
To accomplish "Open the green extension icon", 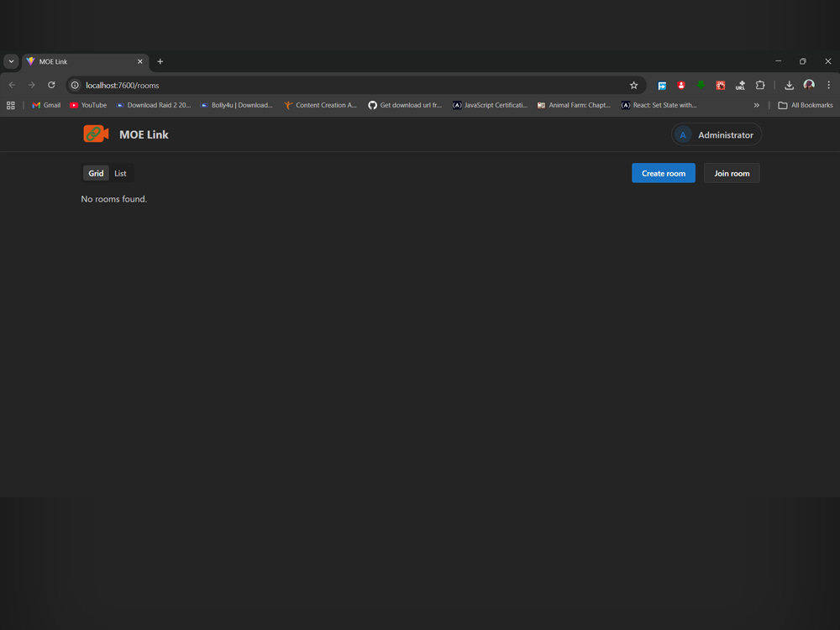I will (x=701, y=85).
